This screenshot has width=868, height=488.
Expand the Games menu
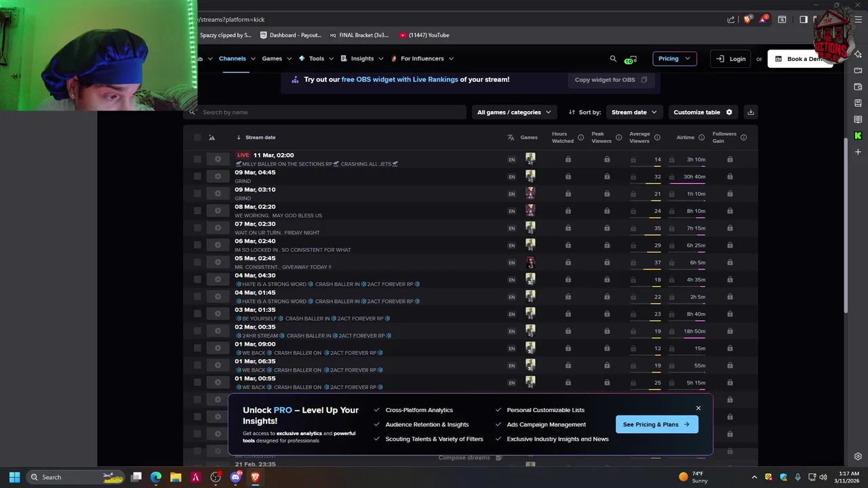pos(277,59)
